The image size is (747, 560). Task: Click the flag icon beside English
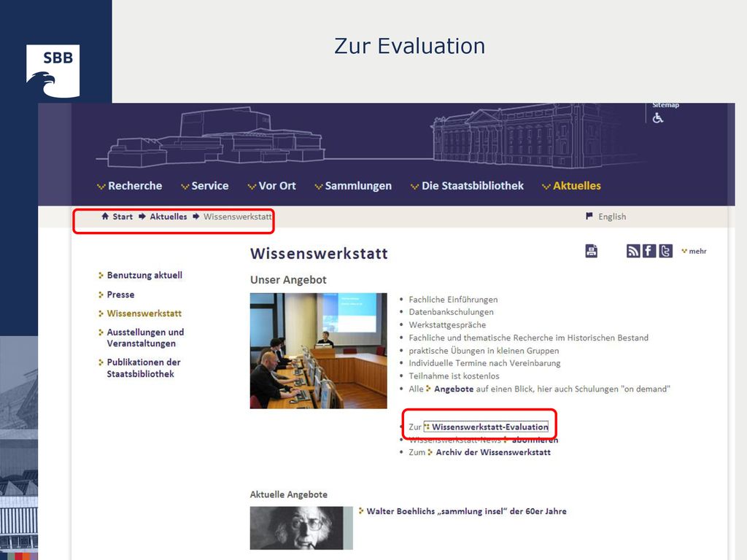589,216
